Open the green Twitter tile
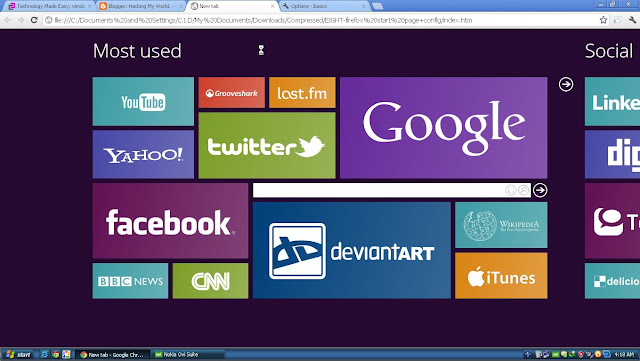640x361 pixels. point(267,145)
